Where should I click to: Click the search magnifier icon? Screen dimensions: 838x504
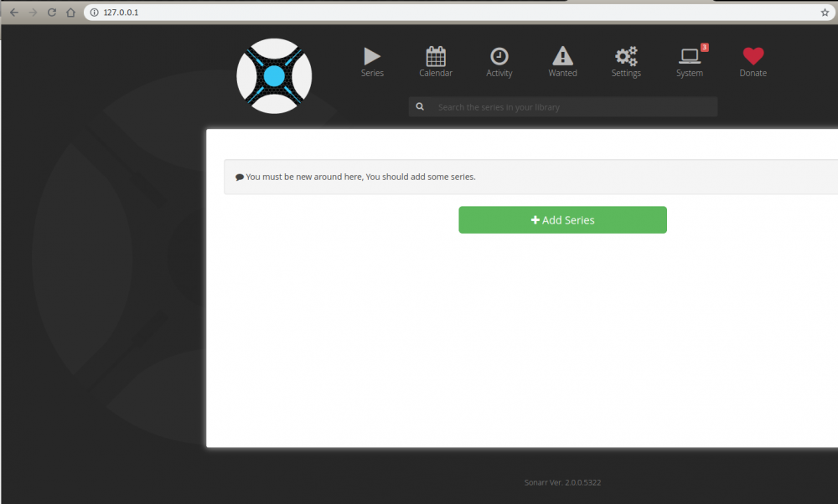tap(420, 107)
